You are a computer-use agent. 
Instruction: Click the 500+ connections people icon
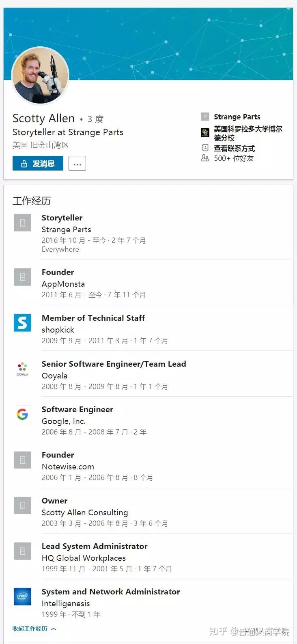click(205, 158)
